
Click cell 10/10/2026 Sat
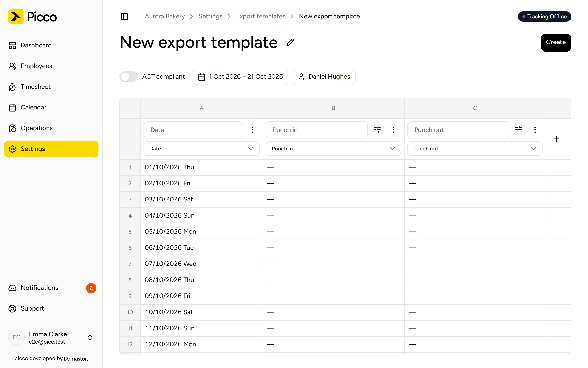pyautogui.click(x=201, y=312)
